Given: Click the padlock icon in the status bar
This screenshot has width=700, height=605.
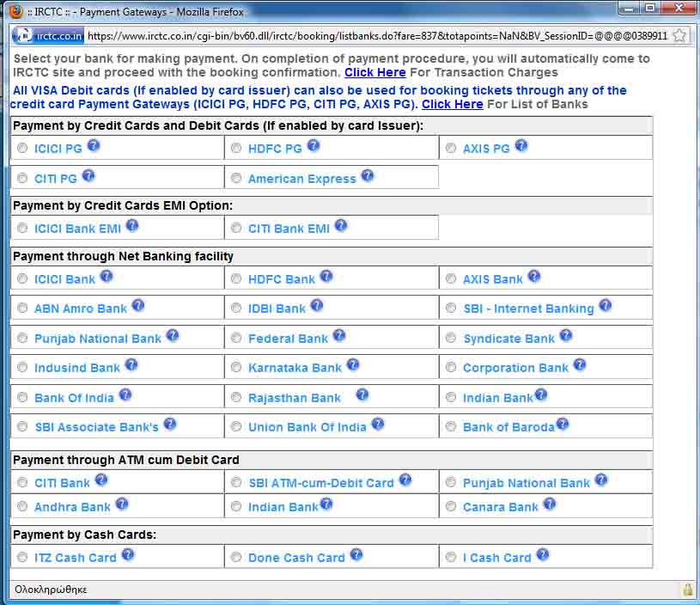Looking at the screenshot, I should tap(687, 590).
